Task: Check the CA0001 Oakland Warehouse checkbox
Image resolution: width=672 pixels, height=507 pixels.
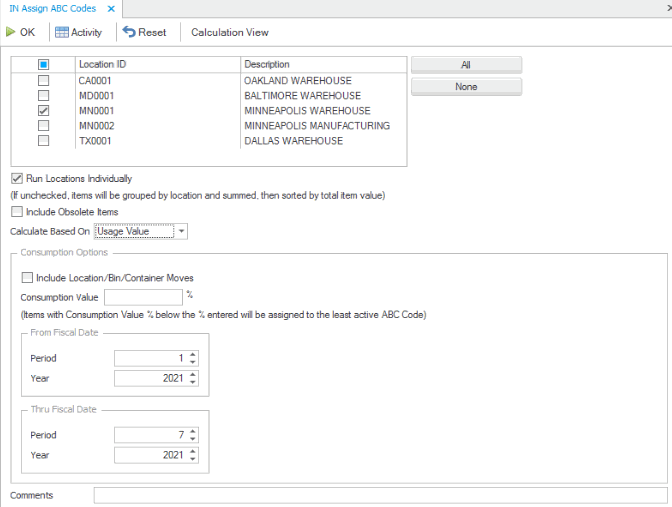Action: pyautogui.click(x=43, y=81)
